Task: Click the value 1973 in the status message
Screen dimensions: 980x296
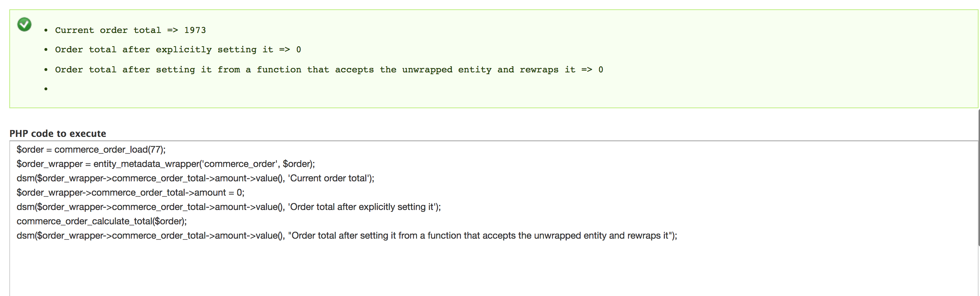Action: coord(195,30)
